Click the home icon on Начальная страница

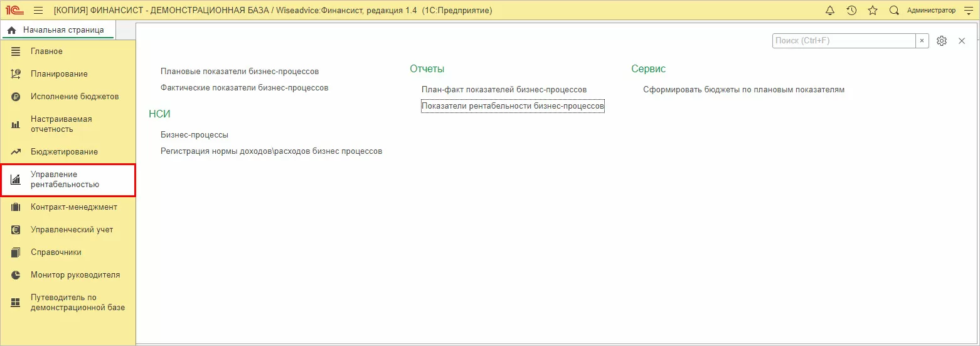[11, 30]
